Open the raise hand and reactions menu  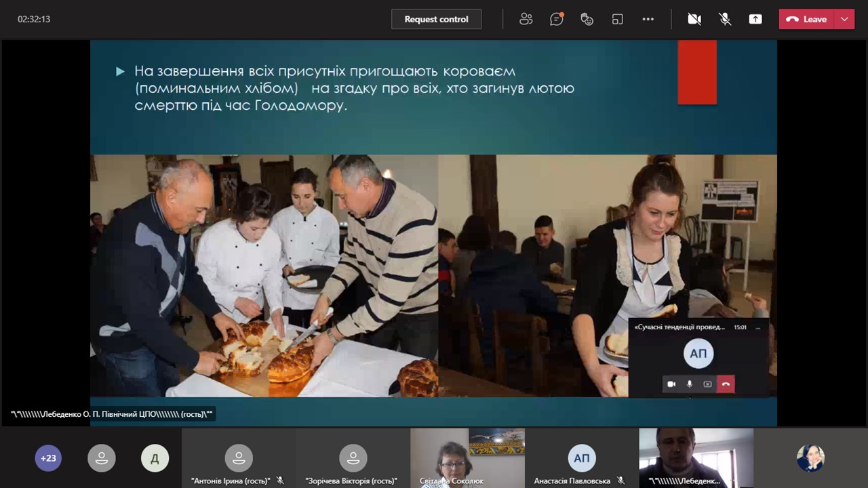pyautogui.click(x=587, y=19)
